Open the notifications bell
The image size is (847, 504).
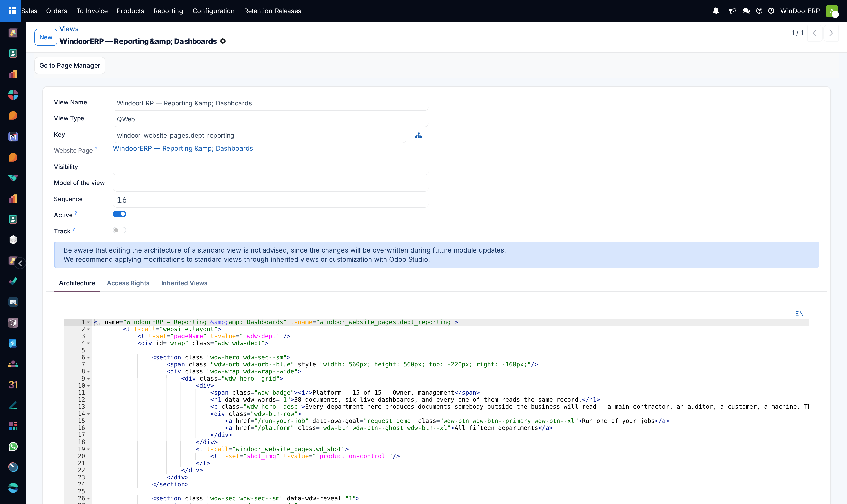click(716, 11)
